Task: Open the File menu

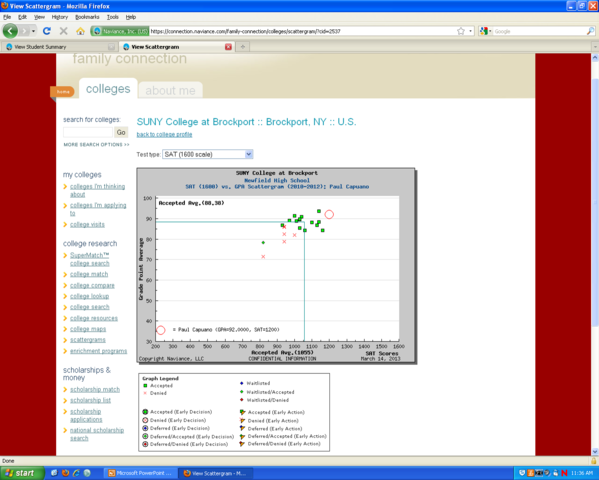Action: click(x=7, y=17)
